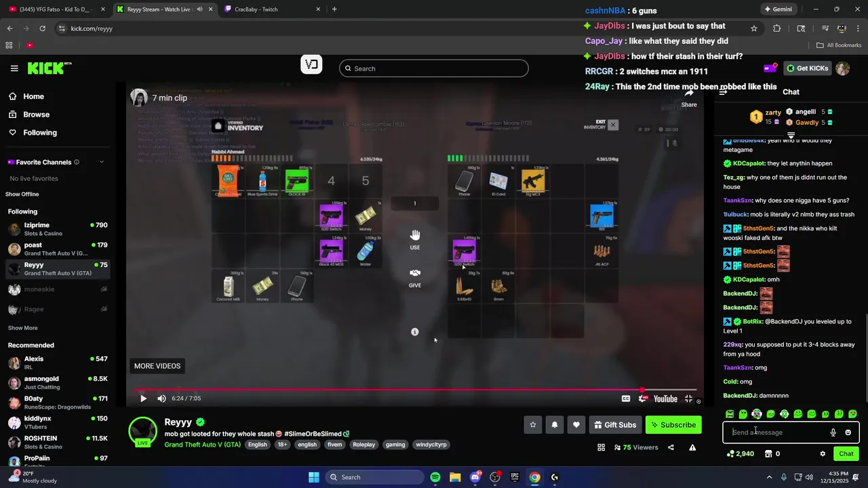
Task: Go to Home in the sidebar
Action: point(33,96)
